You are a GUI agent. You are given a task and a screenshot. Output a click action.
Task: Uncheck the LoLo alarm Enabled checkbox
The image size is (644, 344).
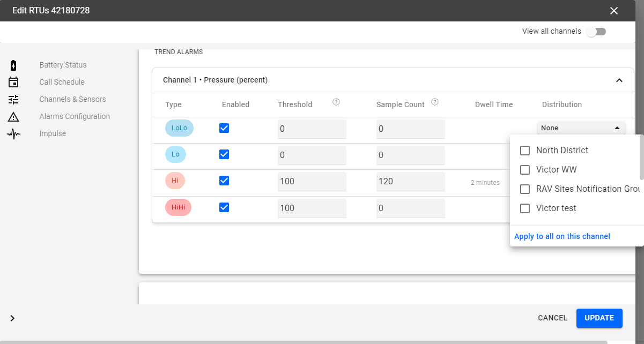(224, 129)
